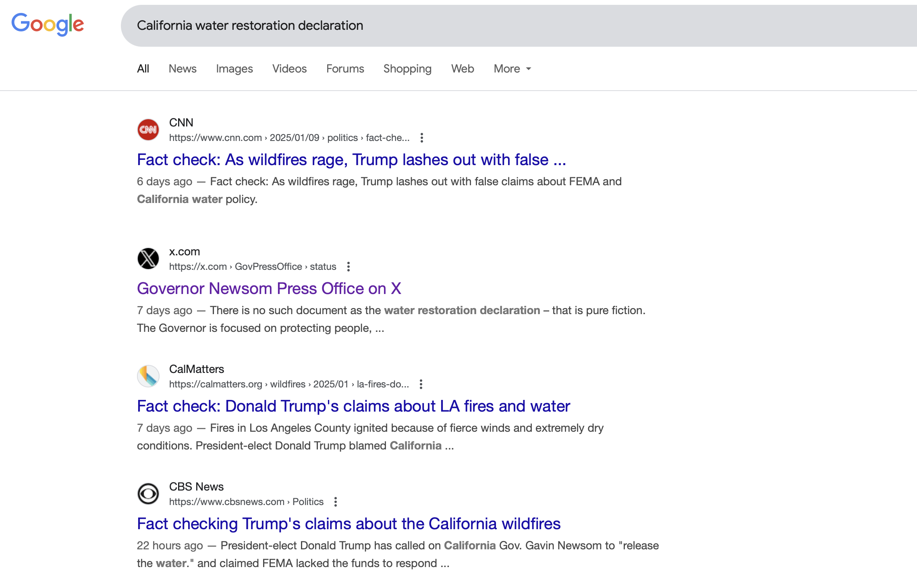This screenshot has height=588, width=917.
Task: Click into the Google search box
Action: click(x=483, y=26)
